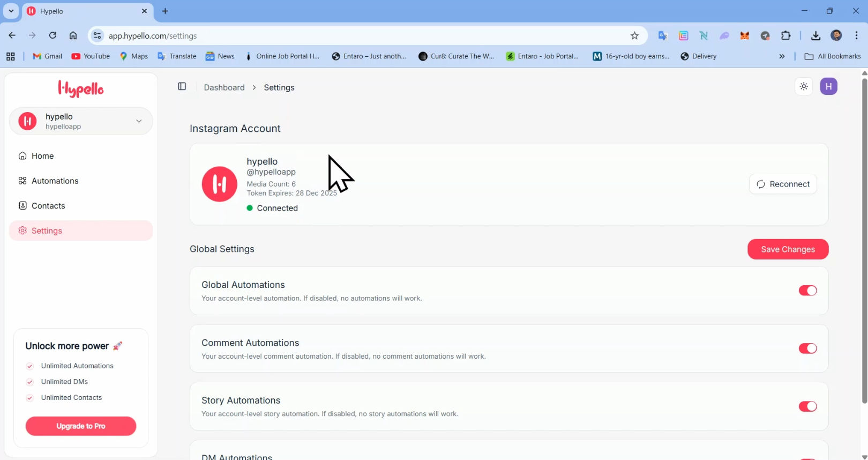Close the Hypello browser tab
The width and height of the screenshot is (868, 460).
click(144, 11)
